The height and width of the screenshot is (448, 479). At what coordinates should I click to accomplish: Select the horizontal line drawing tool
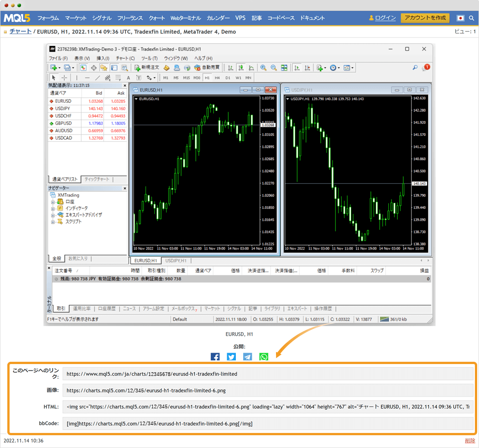(x=87, y=78)
